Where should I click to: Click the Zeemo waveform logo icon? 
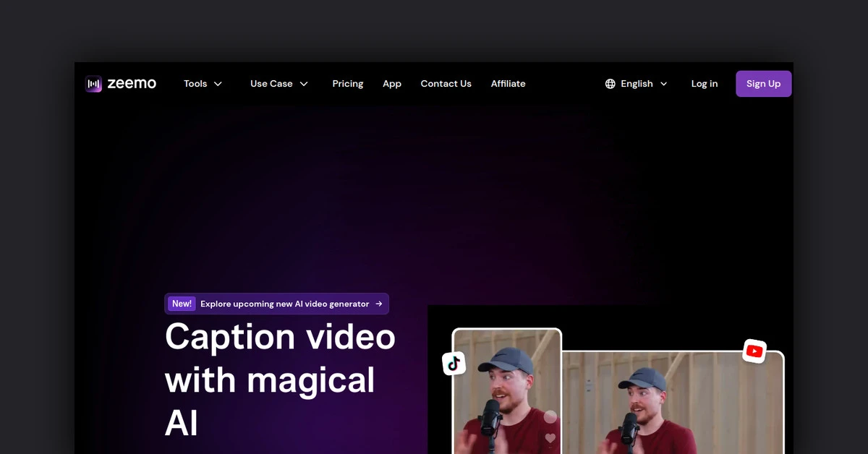tap(93, 84)
